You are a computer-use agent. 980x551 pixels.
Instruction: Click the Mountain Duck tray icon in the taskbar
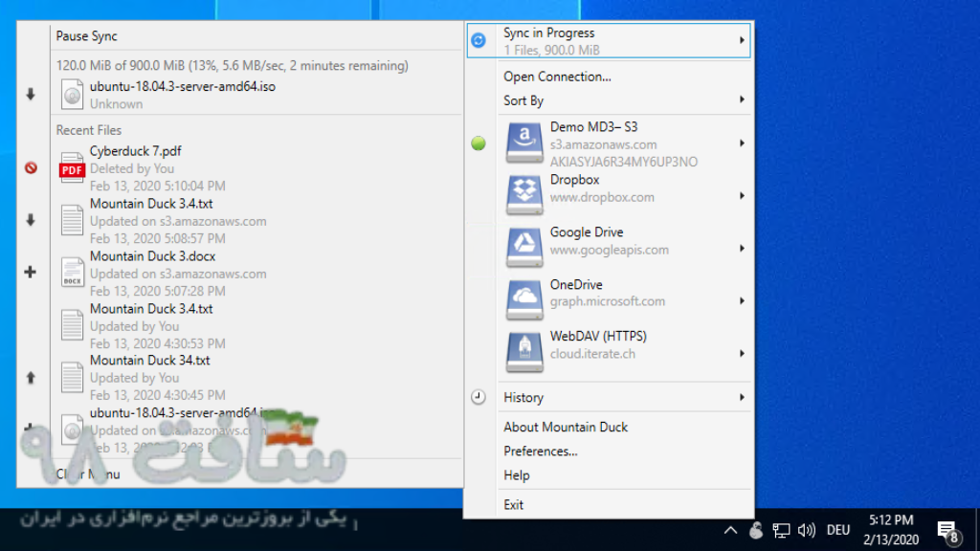[x=756, y=530]
